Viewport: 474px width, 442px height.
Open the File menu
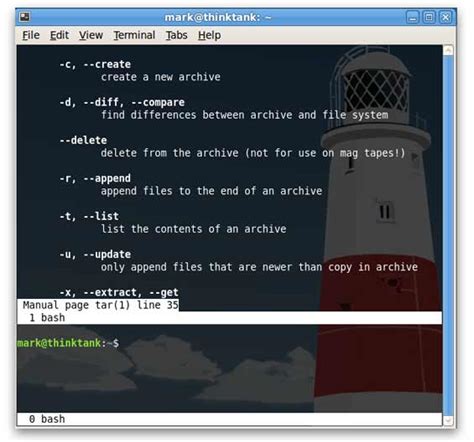point(31,35)
